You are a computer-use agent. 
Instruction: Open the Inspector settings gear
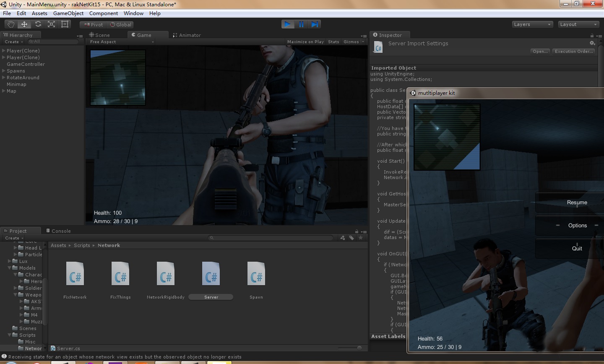tap(592, 43)
